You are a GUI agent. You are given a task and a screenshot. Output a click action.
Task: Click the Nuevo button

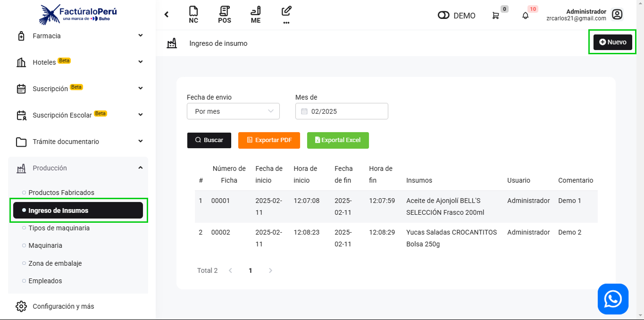pos(612,42)
